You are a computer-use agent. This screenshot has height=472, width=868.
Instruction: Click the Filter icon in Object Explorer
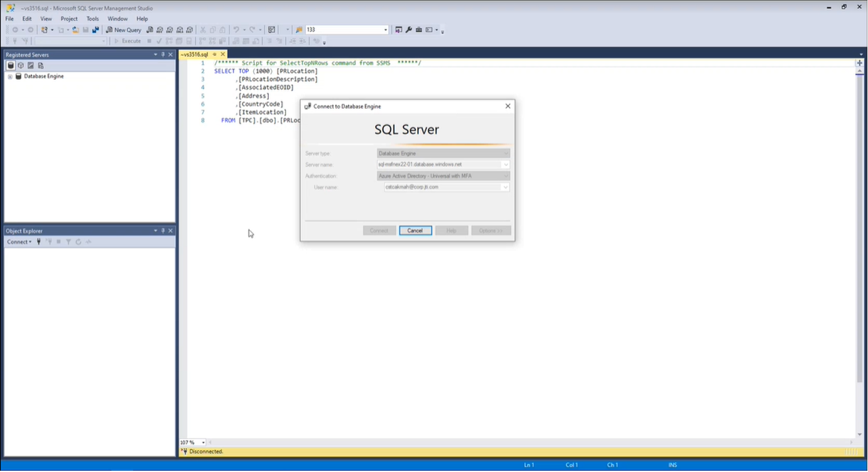pyautogui.click(x=69, y=242)
